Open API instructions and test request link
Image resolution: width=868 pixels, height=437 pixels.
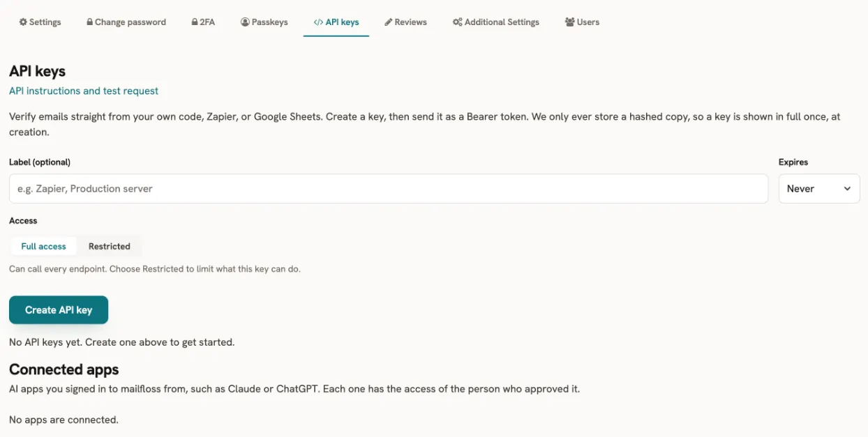point(84,91)
